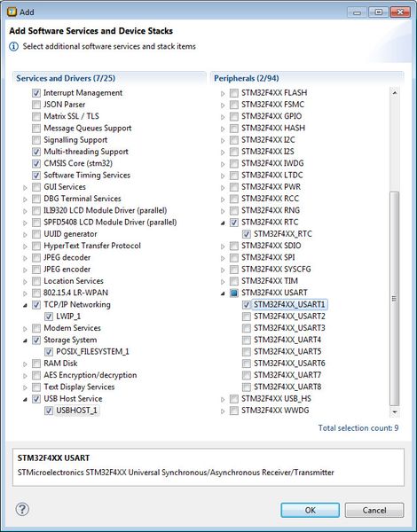Expand the Modem Services node
This screenshot has height=532, width=417.
[x=25, y=328]
